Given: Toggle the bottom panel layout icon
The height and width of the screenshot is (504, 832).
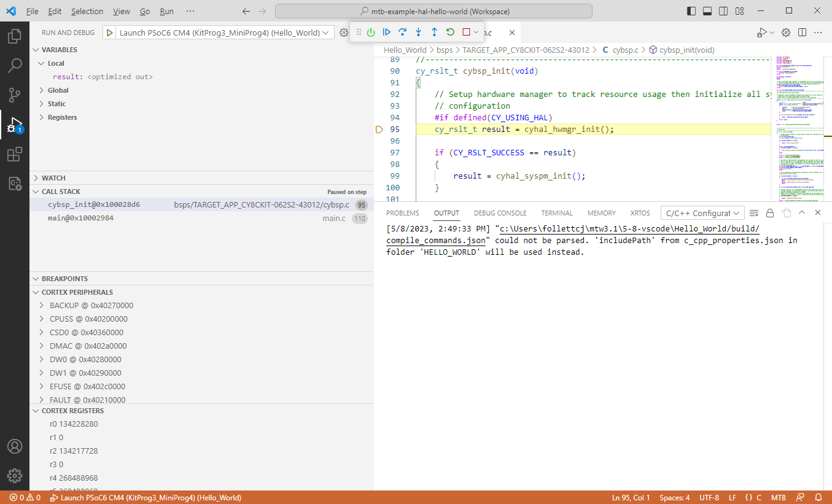Looking at the screenshot, I should tap(707, 11).
